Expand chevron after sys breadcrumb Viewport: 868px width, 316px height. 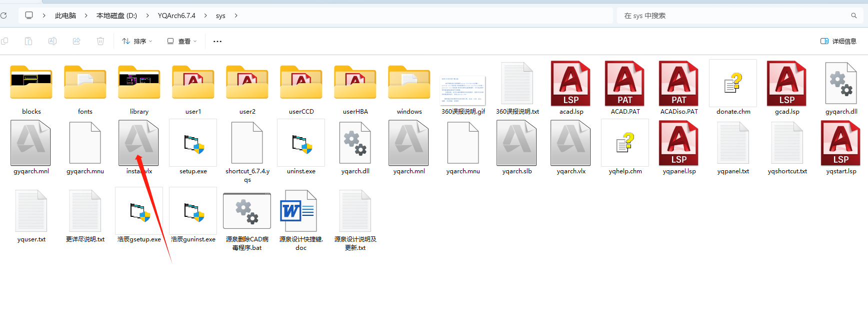point(236,16)
